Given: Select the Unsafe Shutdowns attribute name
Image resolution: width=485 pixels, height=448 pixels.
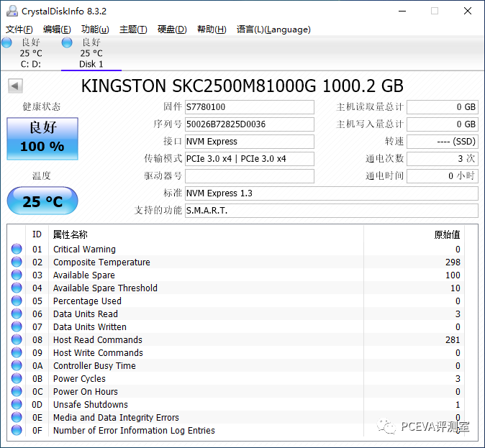Looking at the screenshot, I should 91,405.
